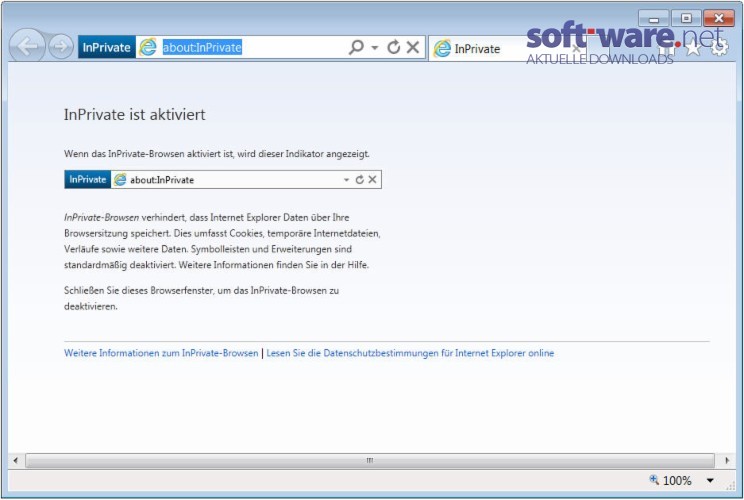Click the text Schließen Sie dieses Browserfenster
Image resolution: width=744 pixels, height=500 pixels.
139,290
